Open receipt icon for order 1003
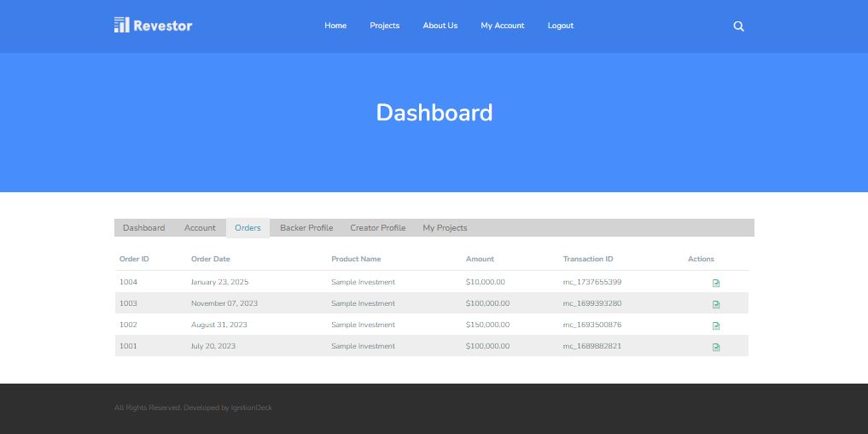868x434 pixels. pos(716,304)
